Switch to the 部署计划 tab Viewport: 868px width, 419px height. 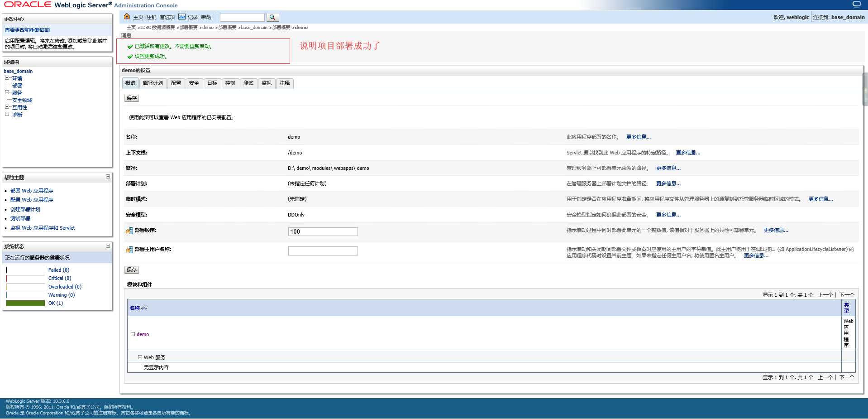pyautogui.click(x=153, y=83)
